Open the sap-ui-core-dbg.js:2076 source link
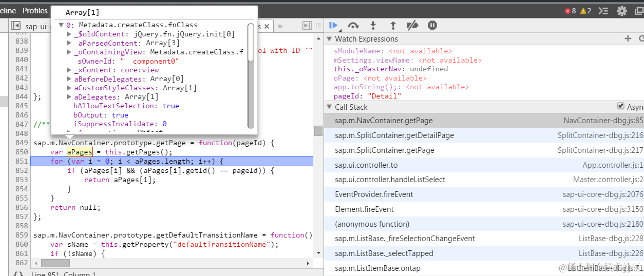Viewport: 644px width, 276px height. pos(603,194)
